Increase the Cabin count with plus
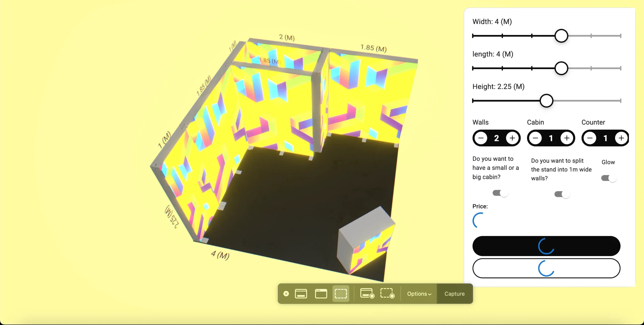Viewport: 644px width, 325px height. pos(567,138)
